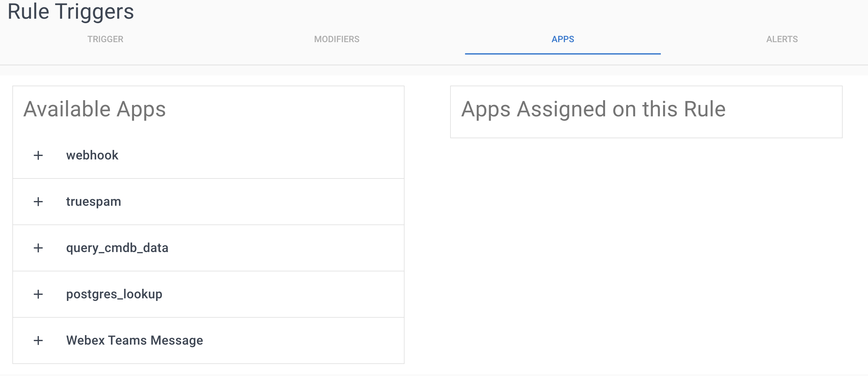
Task: Select the APPS tab
Action: [x=562, y=39]
